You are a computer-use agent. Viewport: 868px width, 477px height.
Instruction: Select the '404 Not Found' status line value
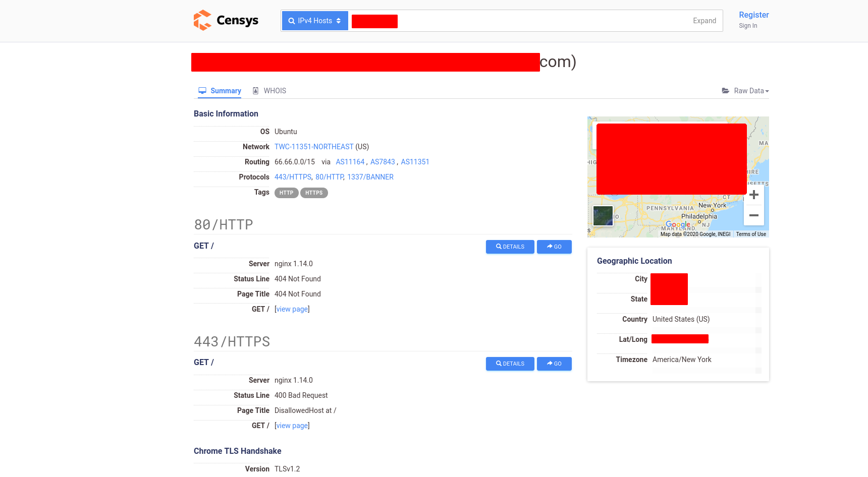coord(298,279)
